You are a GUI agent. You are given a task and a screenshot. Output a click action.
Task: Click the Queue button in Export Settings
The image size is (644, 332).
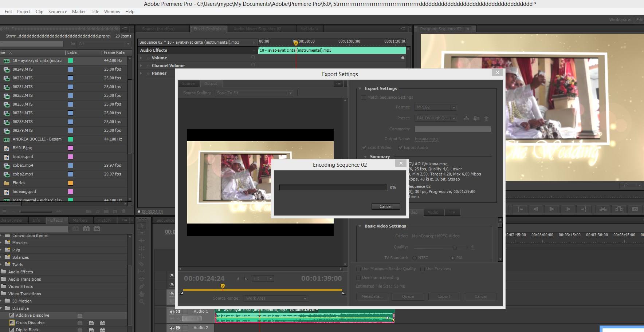coord(408,297)
